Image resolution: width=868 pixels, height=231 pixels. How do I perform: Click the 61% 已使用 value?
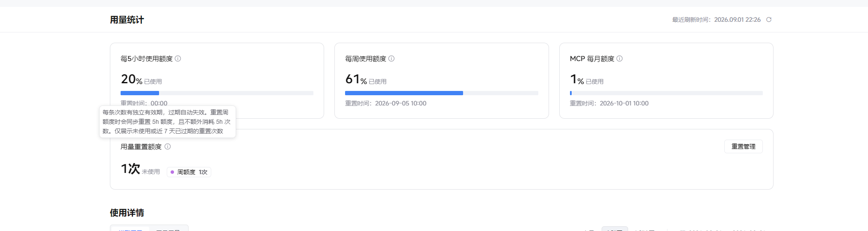pyautogui.click(x=366, y=79)
